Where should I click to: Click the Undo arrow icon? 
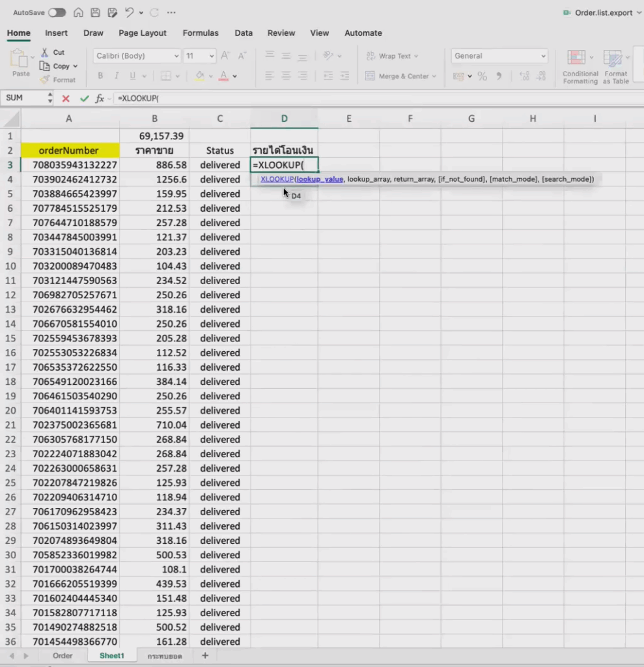point(130,12)
